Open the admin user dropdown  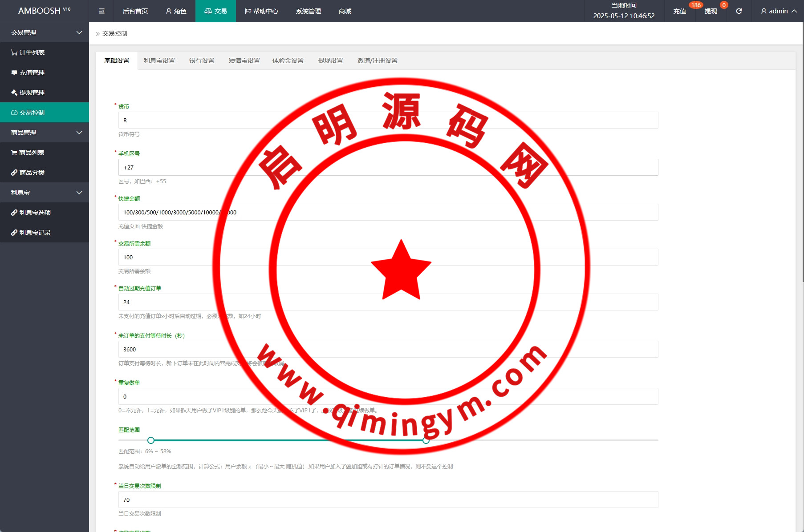(778, 11)
